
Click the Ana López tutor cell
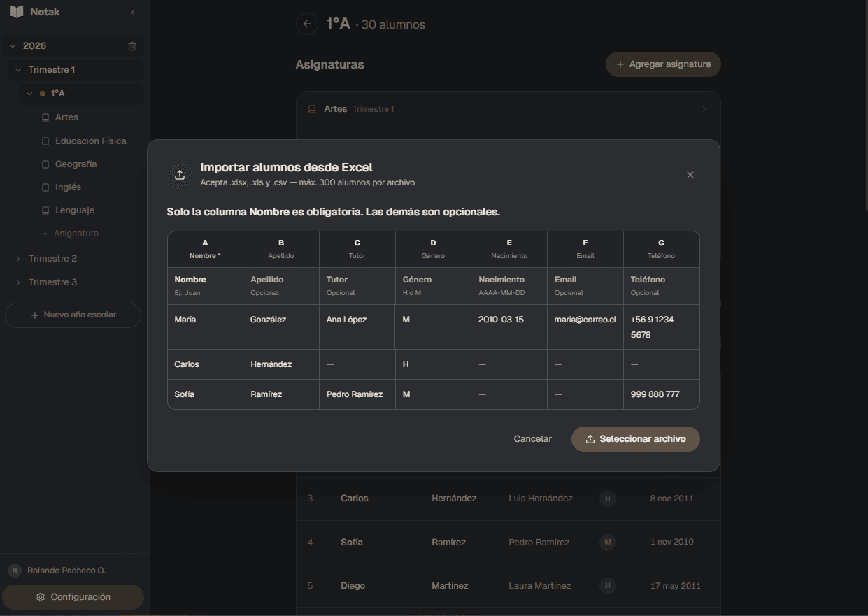coord(357,327)
